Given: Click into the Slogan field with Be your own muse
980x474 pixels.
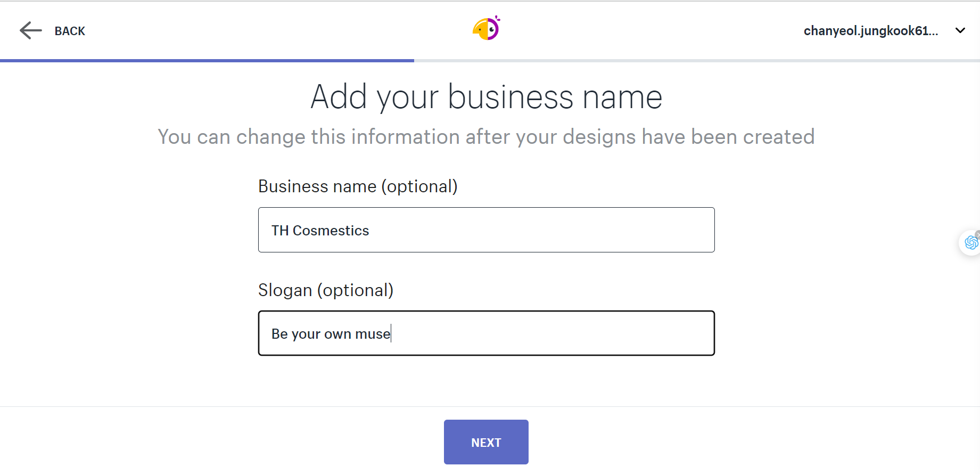Looking at the screenshot, I should coord(486,333).
